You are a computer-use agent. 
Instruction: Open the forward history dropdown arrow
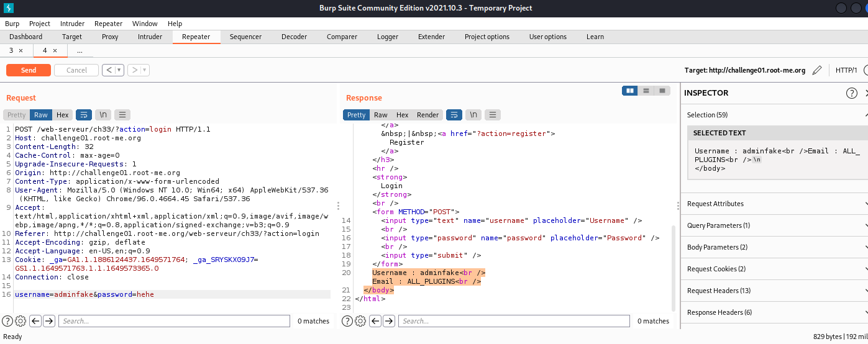(145, 70)
